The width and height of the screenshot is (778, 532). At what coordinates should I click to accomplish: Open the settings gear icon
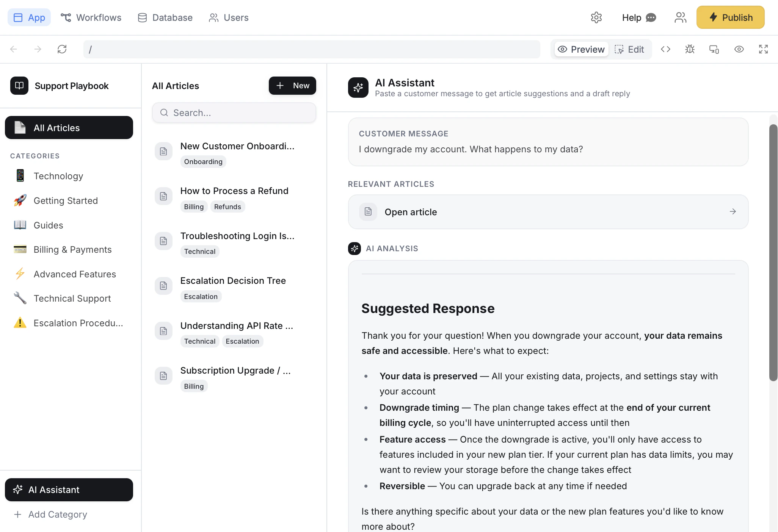point(596,17)
